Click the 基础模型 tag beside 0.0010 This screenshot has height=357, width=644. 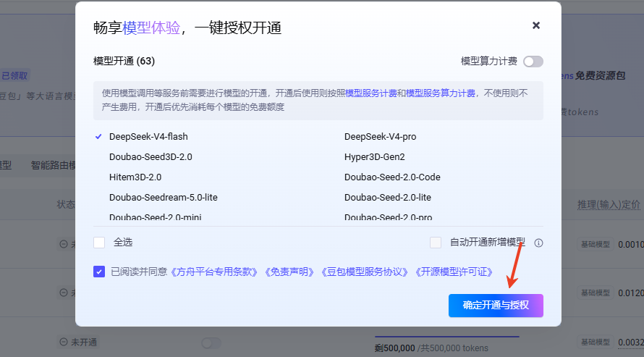(x=595, y=245)
